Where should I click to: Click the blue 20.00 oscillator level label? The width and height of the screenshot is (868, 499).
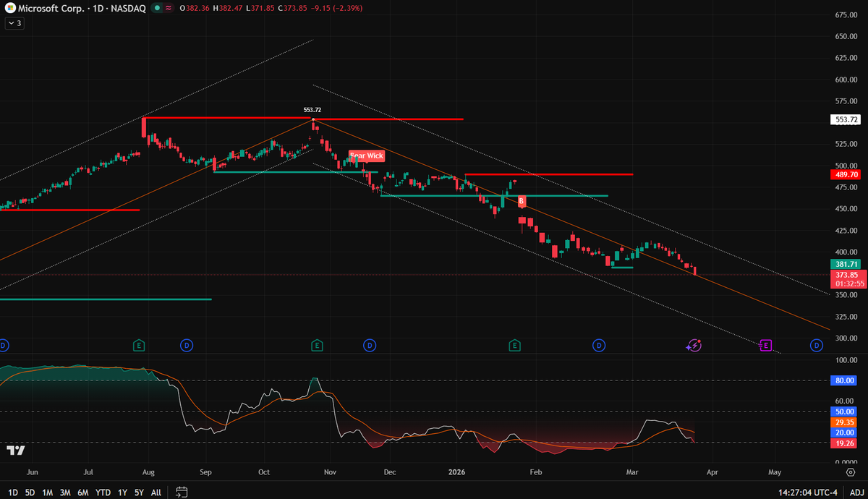[846, 432]
